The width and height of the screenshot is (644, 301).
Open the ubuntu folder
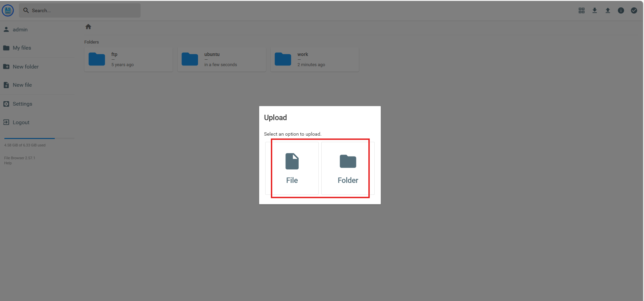click(x=222, y=59)
